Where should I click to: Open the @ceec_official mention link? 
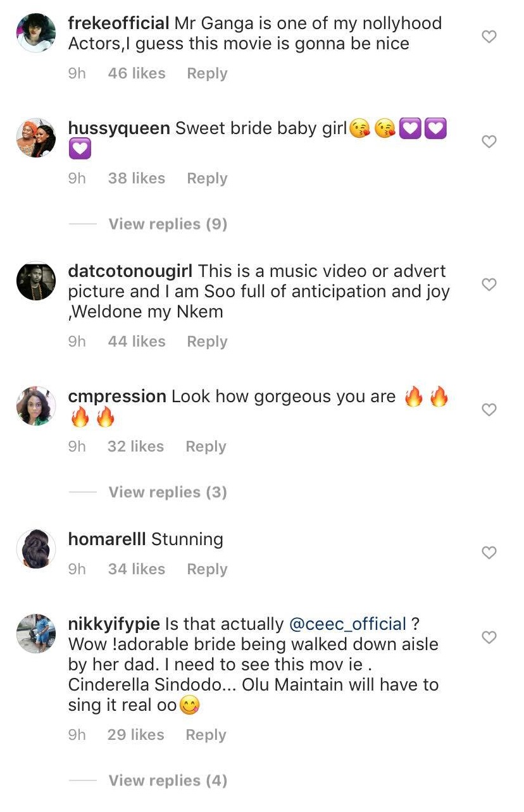coord(347,624)
